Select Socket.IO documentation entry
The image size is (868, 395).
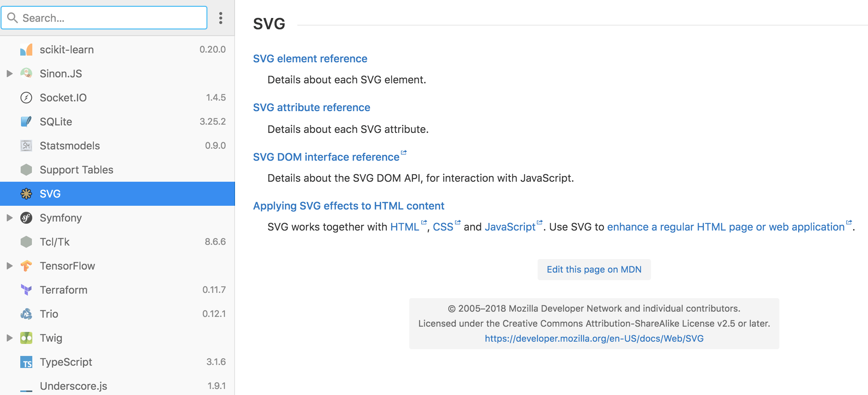[x=117, y=98]
